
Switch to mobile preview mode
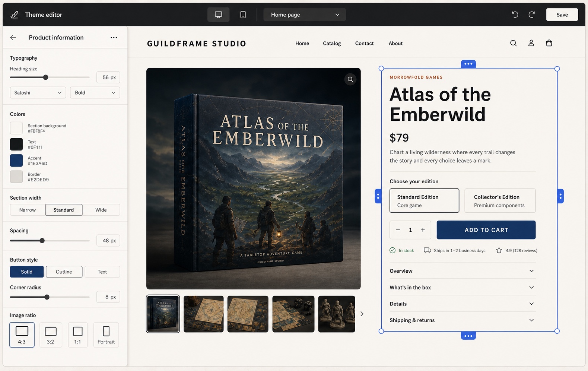(x=243, y=15)
